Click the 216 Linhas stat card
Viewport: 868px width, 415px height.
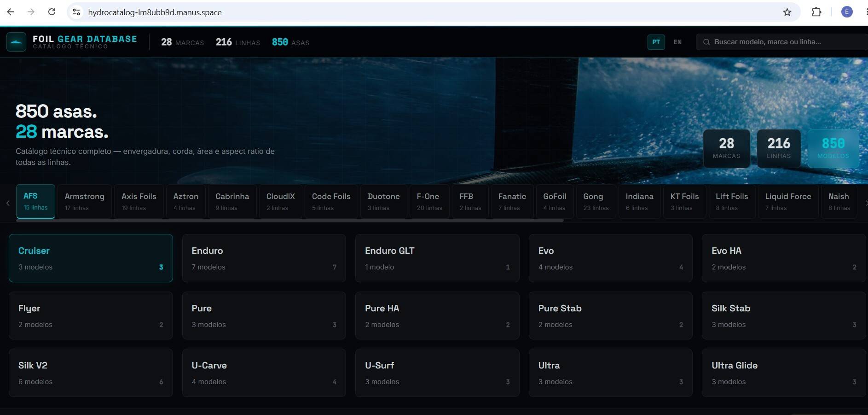click(779, 148)
